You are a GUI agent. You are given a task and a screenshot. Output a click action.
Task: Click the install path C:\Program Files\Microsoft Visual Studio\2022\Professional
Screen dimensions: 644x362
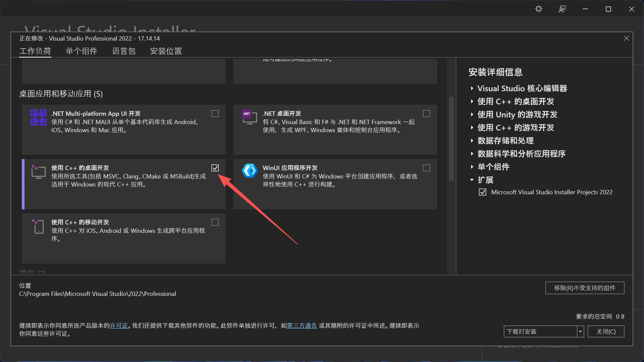pos(98,294)
